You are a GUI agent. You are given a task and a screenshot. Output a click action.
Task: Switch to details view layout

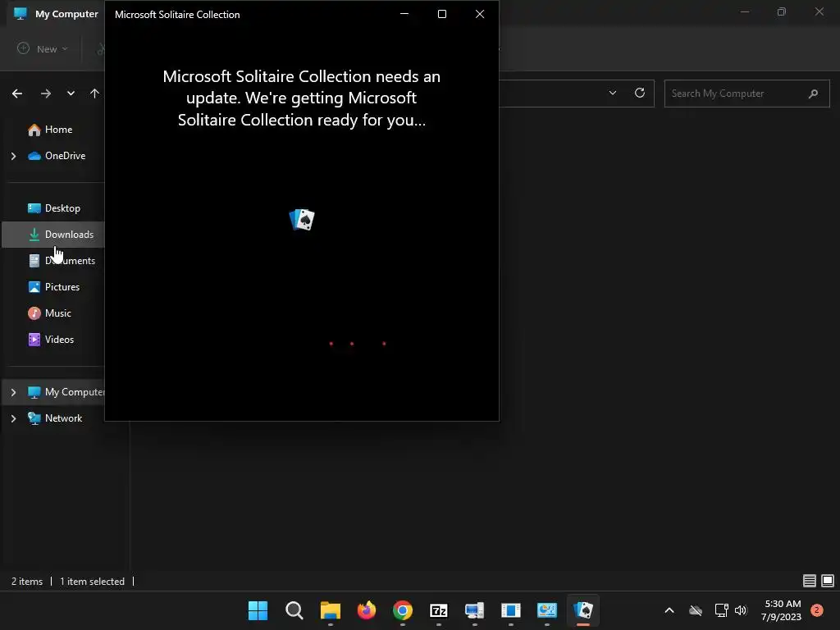(810, 581)
